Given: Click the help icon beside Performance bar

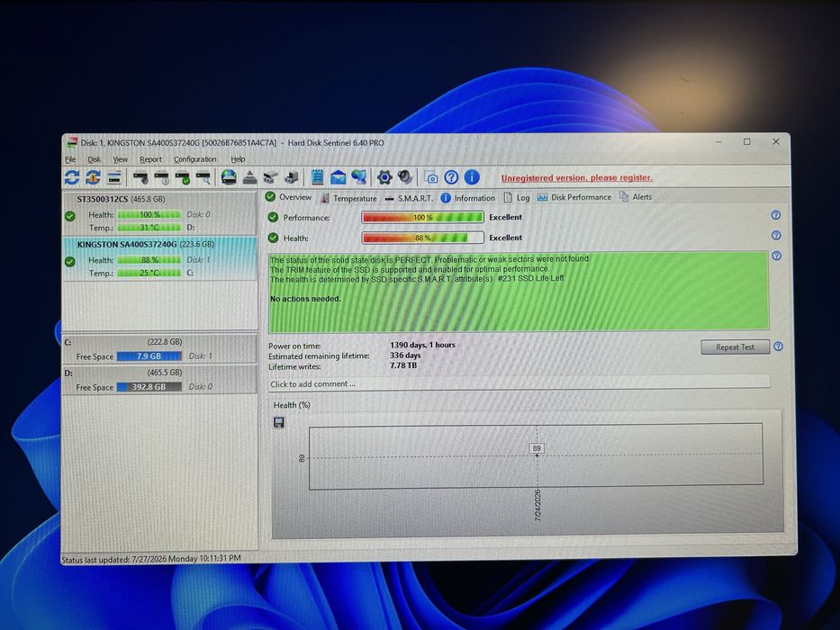Looking at the screenshot, I should click(776, 215).
